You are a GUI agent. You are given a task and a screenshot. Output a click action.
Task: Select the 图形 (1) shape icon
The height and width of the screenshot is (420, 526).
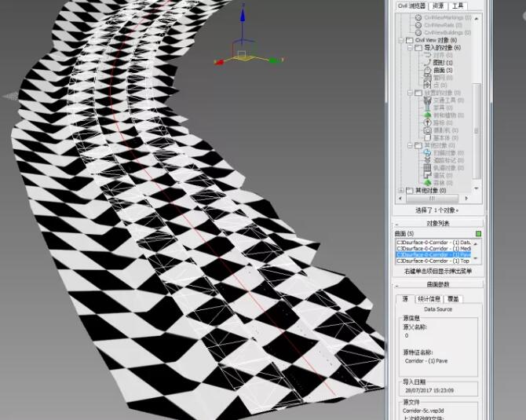[x=427, y=62]
